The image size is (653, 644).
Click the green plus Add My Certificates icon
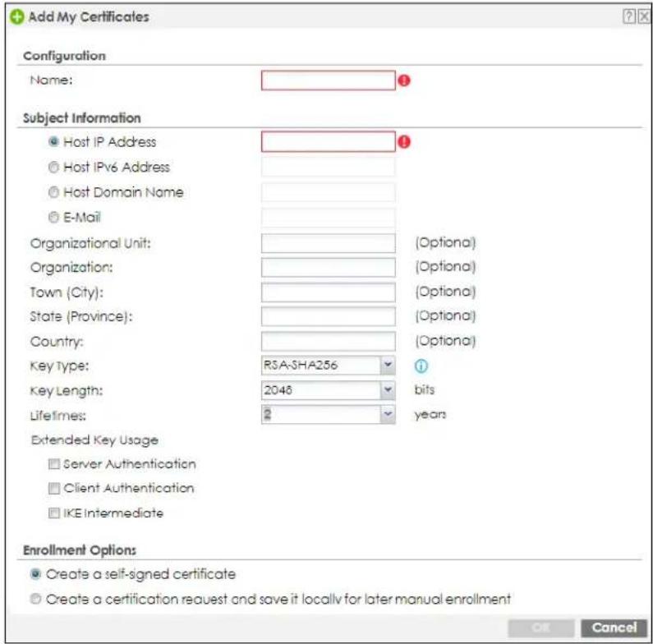pos(17,17)
